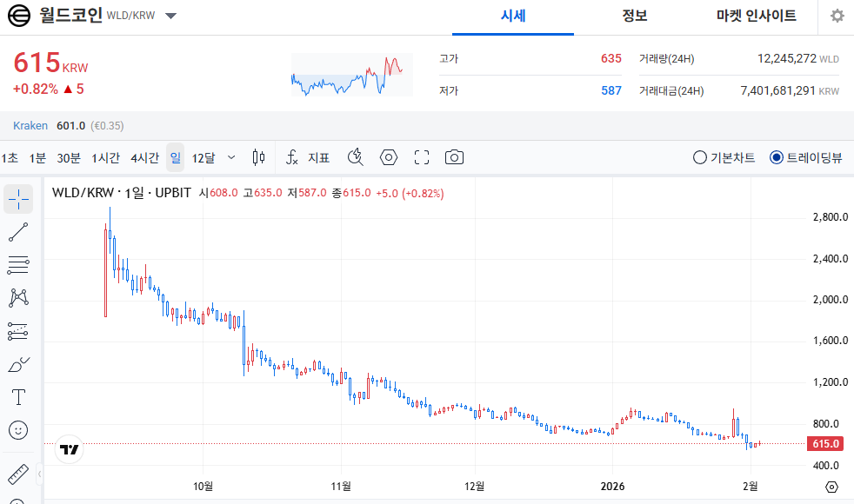Change candlestick chart type
Screen dimensions: 854x504
(258, 157)
